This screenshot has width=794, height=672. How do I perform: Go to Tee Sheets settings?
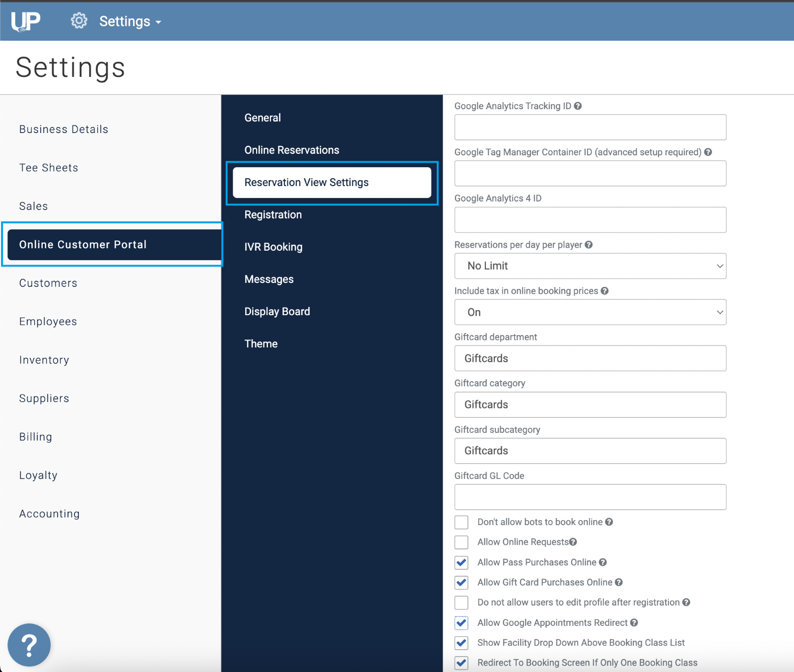[49, 168]
